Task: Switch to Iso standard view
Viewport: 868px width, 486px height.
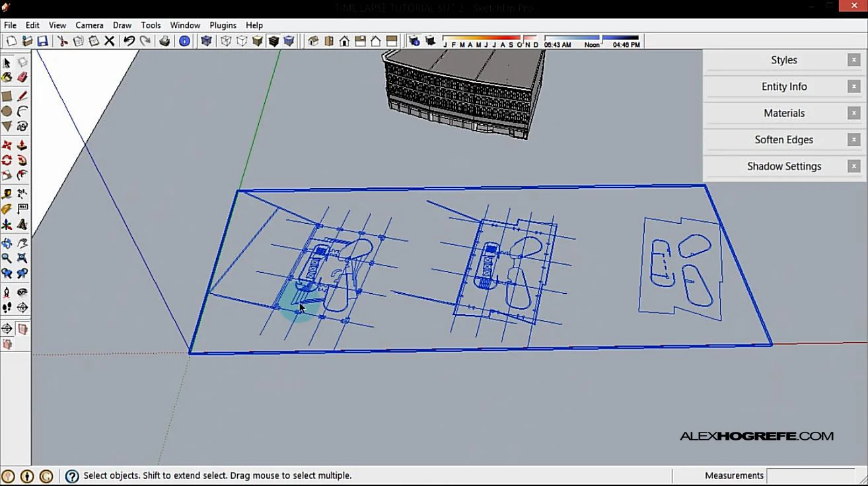Action: click(x=313, y=41)
